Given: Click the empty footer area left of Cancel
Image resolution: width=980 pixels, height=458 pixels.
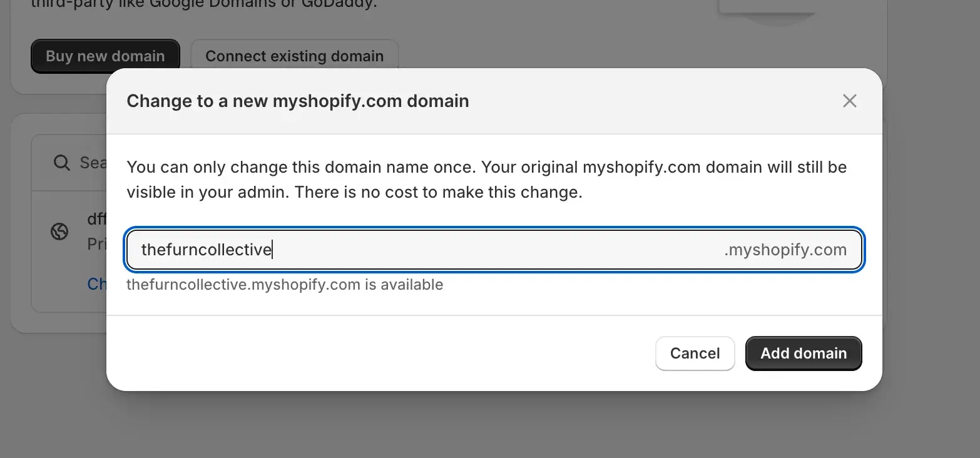Looking at the screenshot, I should pos(375,354).
